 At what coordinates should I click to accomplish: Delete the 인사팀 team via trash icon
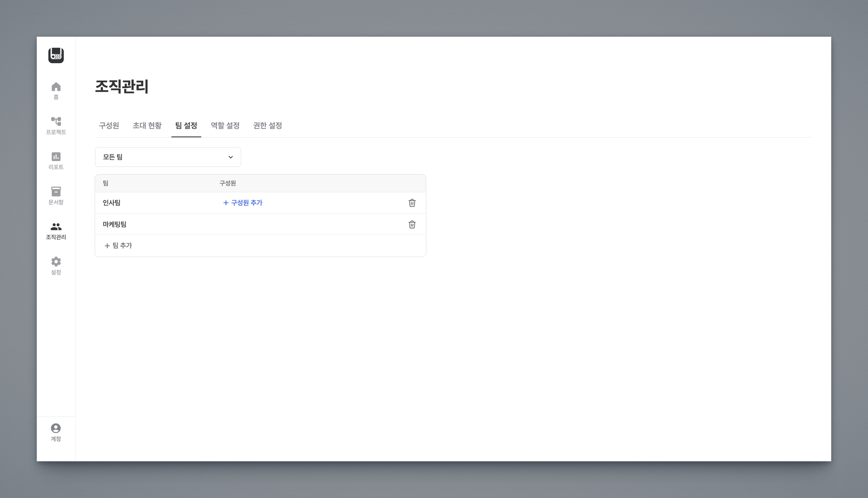pos(412,203)
